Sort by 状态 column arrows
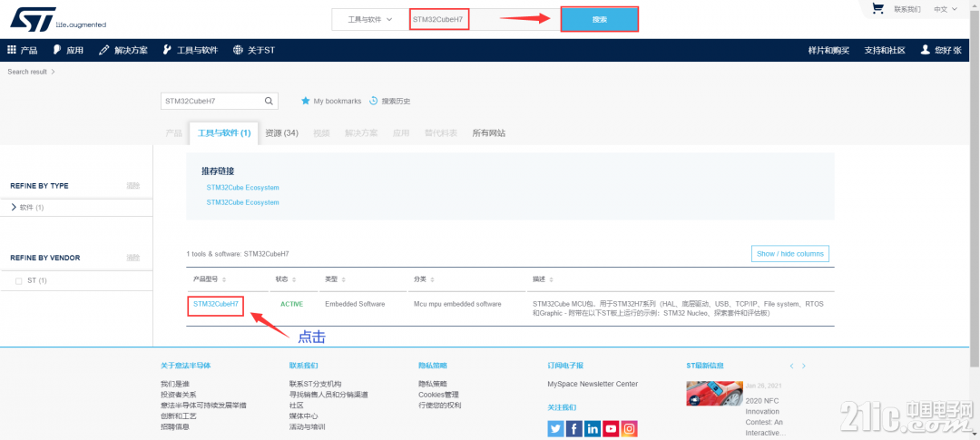Viewport: 980px width, 440px height. [294, 279]
